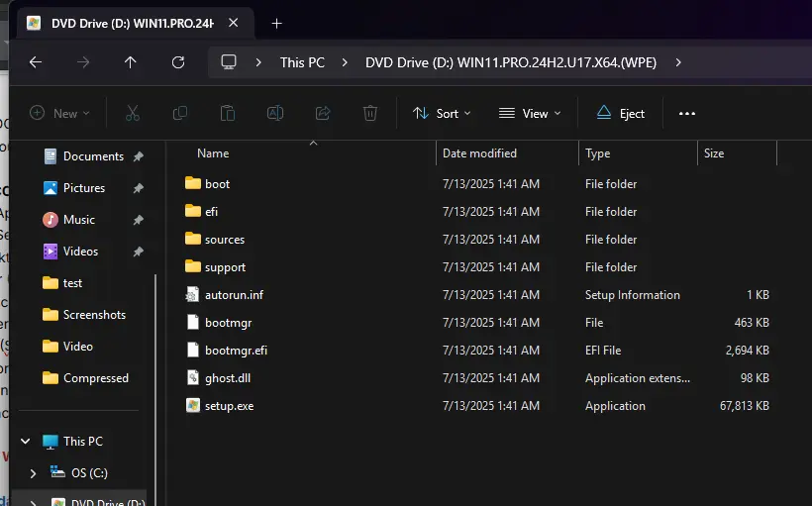Expand chevron after DVD Drive breadcrumb
The height and width of the screenshot is (506, 812).
(x=678, y=62)
